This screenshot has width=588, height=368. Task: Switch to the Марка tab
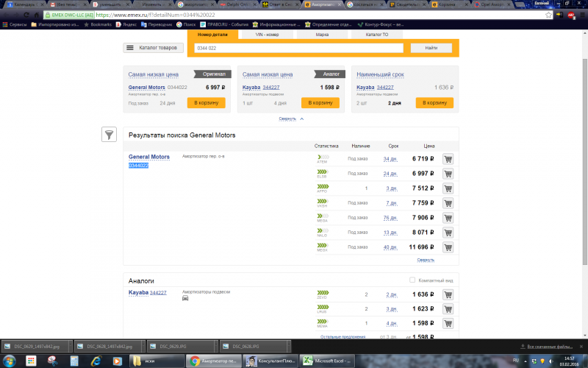pos(322,35)
